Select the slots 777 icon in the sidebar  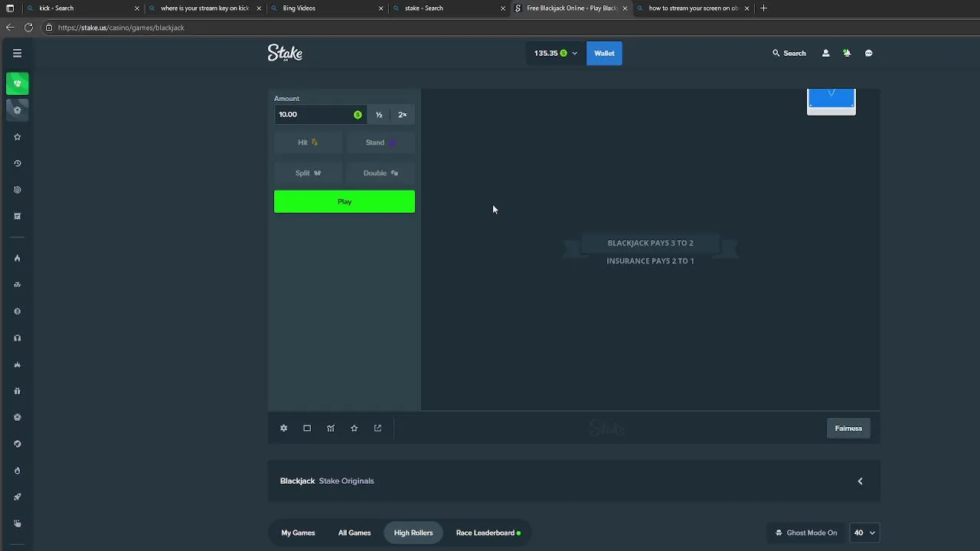click(17, 285)
